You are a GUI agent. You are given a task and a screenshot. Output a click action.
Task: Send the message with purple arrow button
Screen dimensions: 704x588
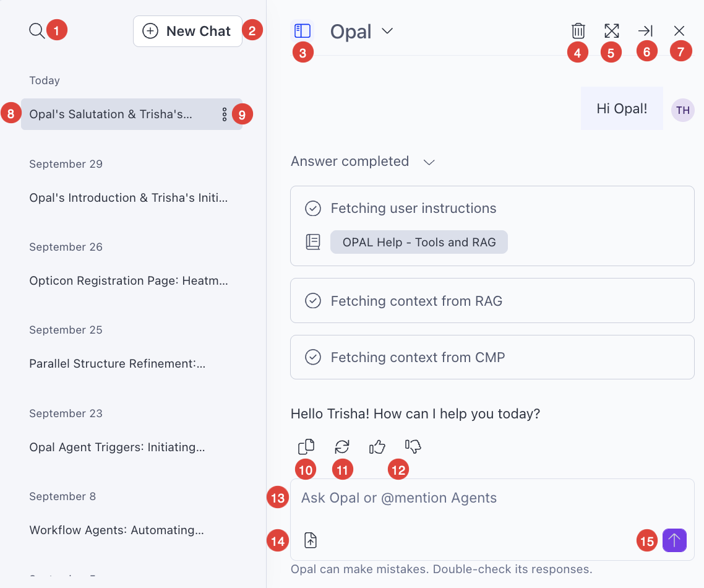pyautogui.click(x=674, y=540)
